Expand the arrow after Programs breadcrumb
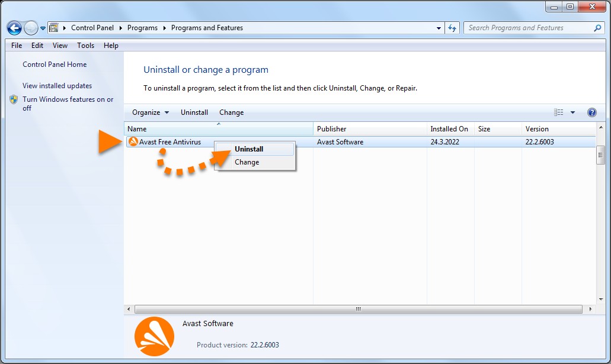Viewport: 611px width, 364px height. click(x=164, y=28)
